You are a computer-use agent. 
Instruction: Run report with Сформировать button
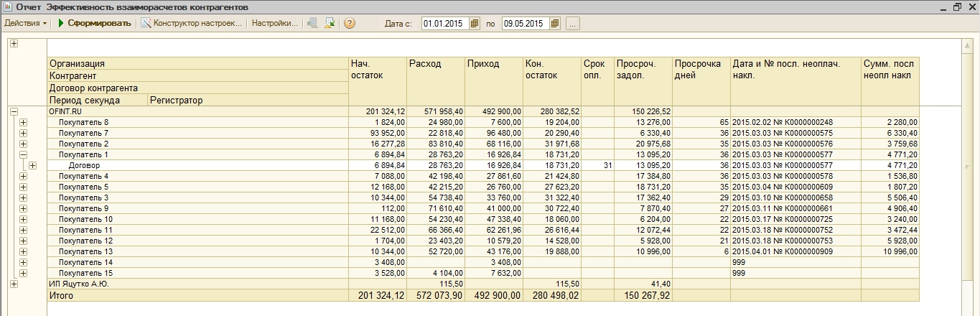pyautogui.click(x=95, y=23)
